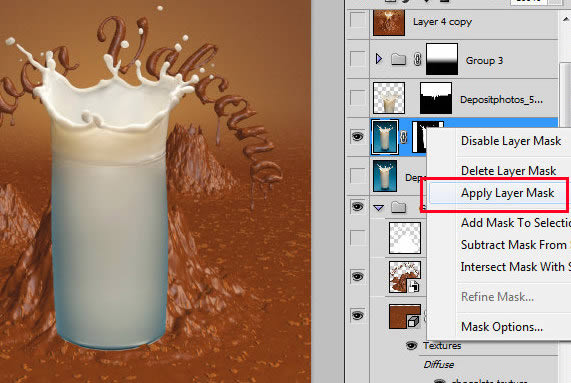Image resolution: width=571 pixels, height=383 pixels.
Task: Hide the selected milk glass layer
Action: click(x=357, y=137)
